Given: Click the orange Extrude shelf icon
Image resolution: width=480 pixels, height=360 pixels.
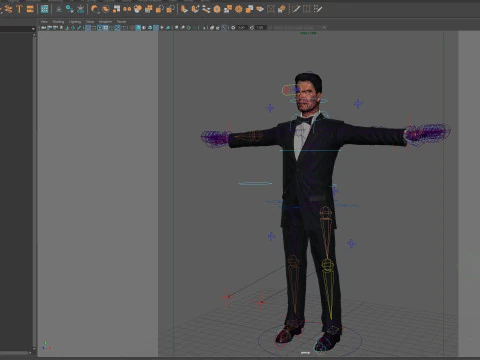Looking at the screenshot, I should click(x=184, y=9).
